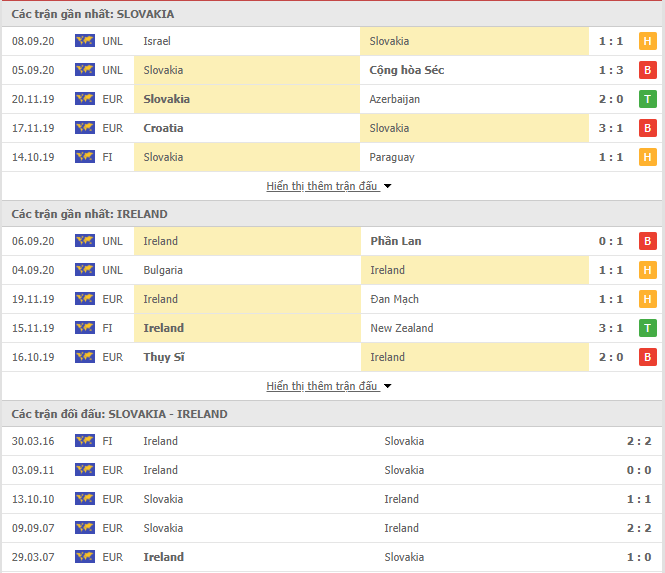This screenshot has width=665, height=573.
Task: Click the flag icon for Israel–Slovakia match
Action: 85,41
